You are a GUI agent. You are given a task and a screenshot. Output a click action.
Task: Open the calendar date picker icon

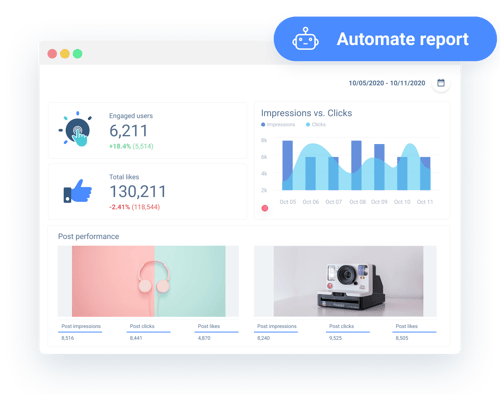click(441, 83)
